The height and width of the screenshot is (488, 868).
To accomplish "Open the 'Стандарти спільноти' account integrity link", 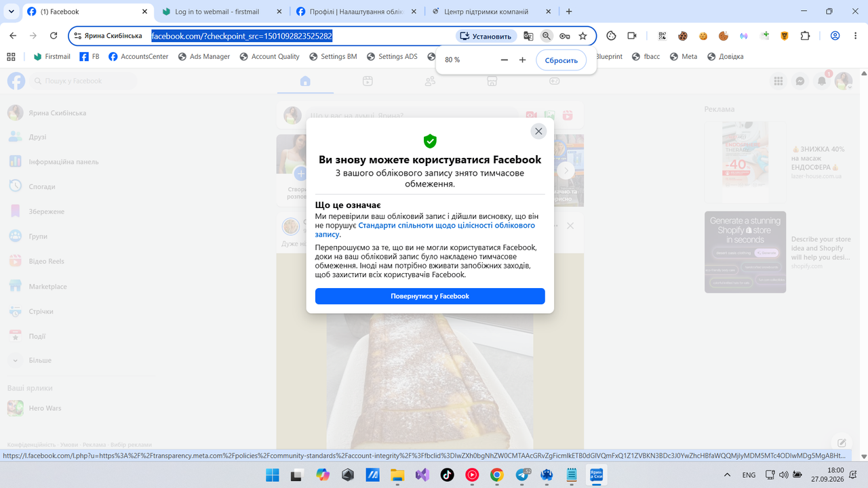I will point(425,230).
